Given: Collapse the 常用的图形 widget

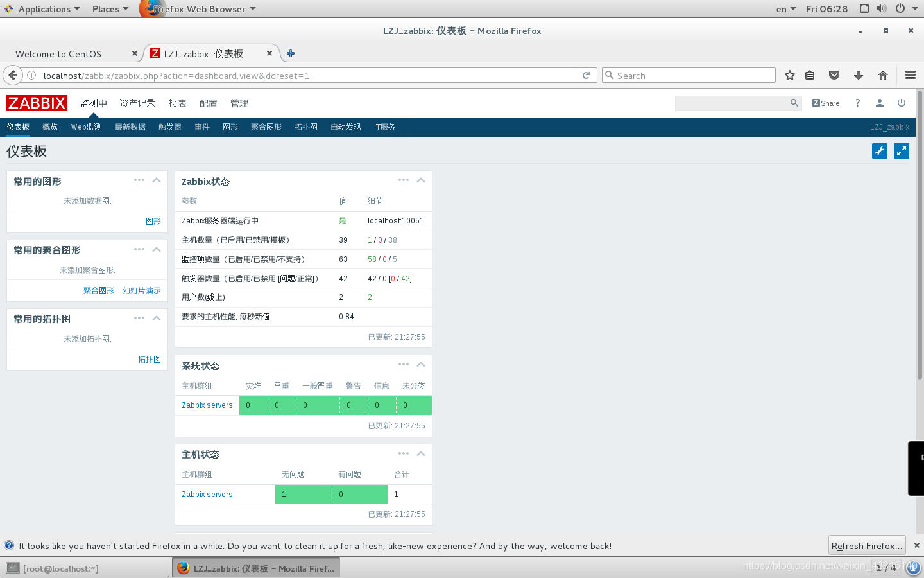Looking at the screenshot, I should tap(157, 180).
